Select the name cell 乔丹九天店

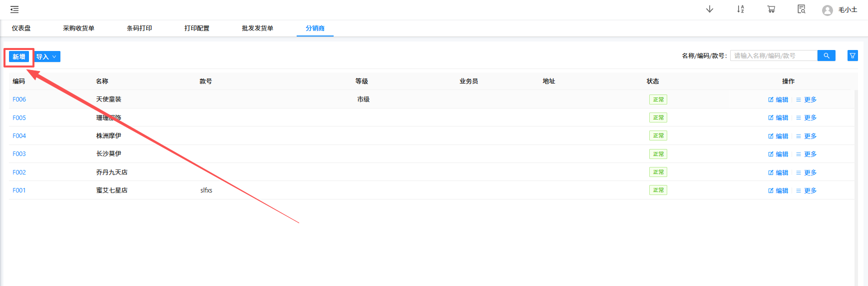[112, 172]
